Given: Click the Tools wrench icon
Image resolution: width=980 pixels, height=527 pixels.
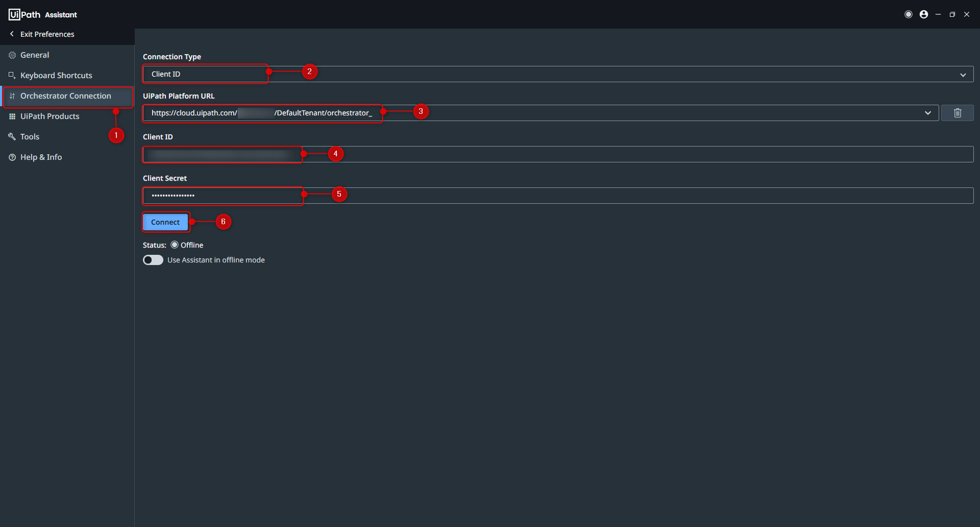Looking at the screenshot, I should 12,137.
